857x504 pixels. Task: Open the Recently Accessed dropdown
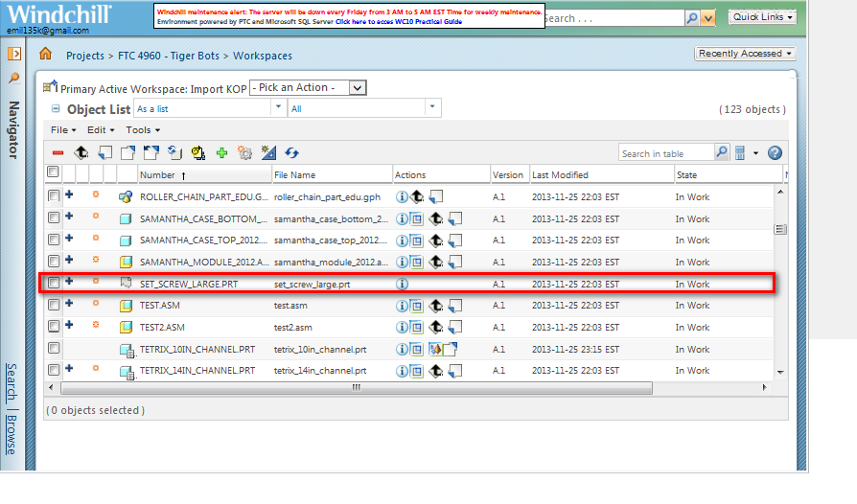pos(745,54)
